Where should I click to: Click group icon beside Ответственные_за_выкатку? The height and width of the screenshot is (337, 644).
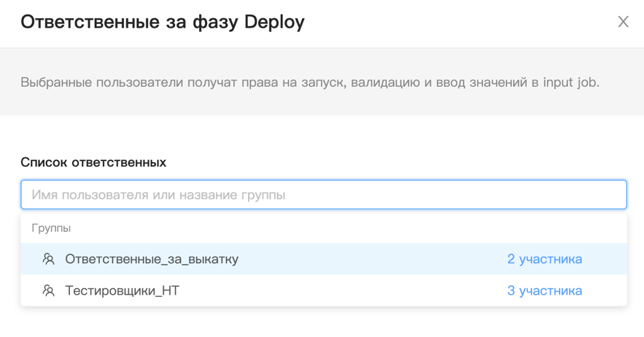point(49,259)
